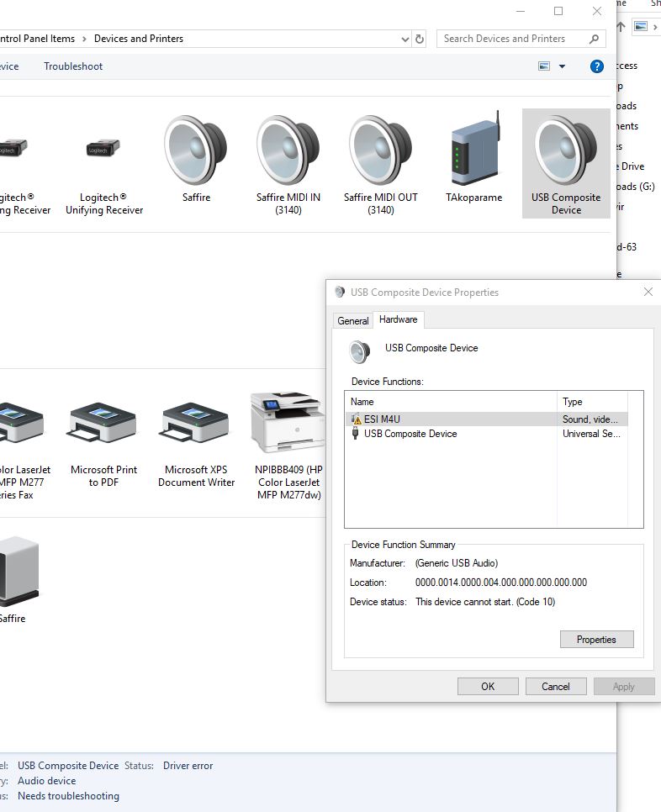Select the ESI M4U row in Device Functions
The image size is (661, 812).
point(486,419)
